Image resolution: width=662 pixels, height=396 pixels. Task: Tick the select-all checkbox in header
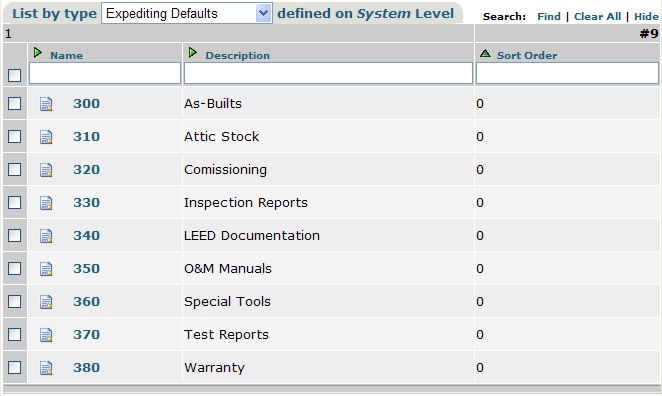(14, 76)
